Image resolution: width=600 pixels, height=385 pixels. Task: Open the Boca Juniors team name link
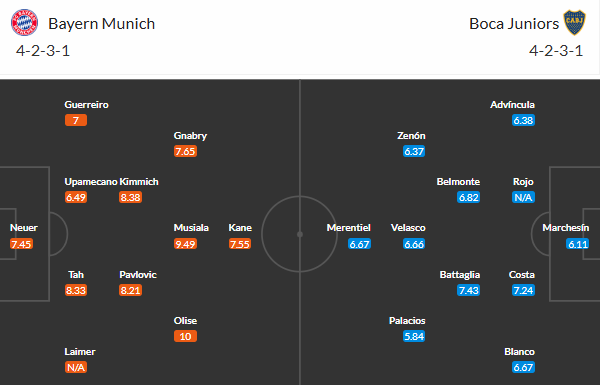(514, 24)
